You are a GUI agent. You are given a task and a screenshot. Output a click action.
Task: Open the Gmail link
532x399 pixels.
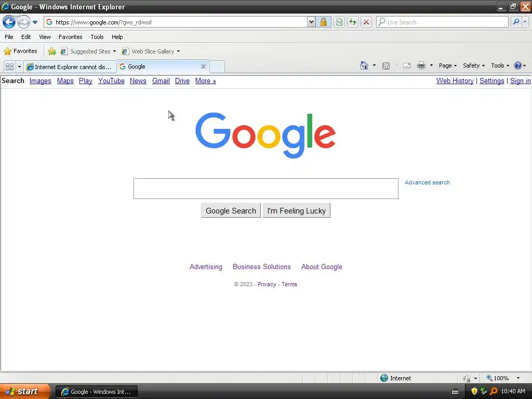tap(161, 81)
